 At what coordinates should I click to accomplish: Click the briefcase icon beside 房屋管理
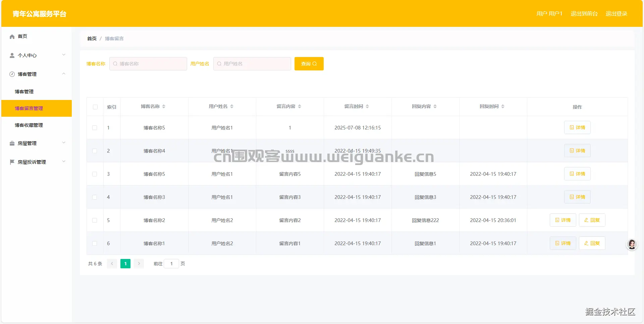pos(12,143)
